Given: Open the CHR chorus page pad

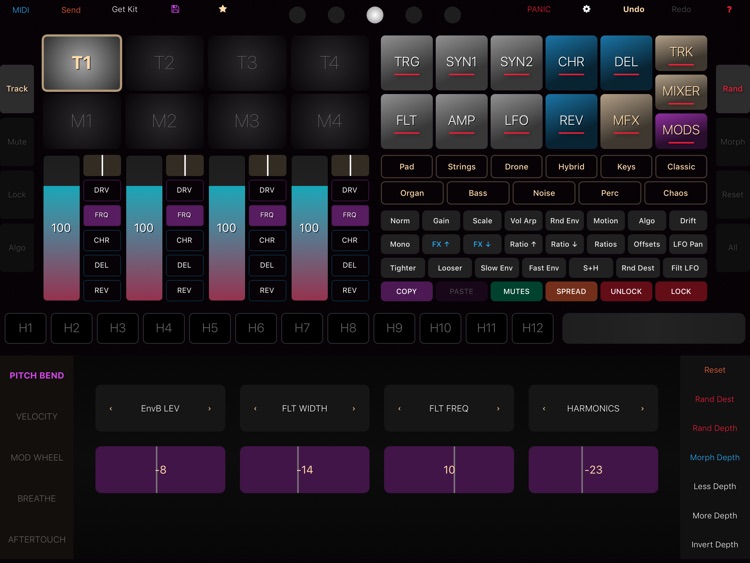Looking at the screenshot, I should click(x=571, y=63).
